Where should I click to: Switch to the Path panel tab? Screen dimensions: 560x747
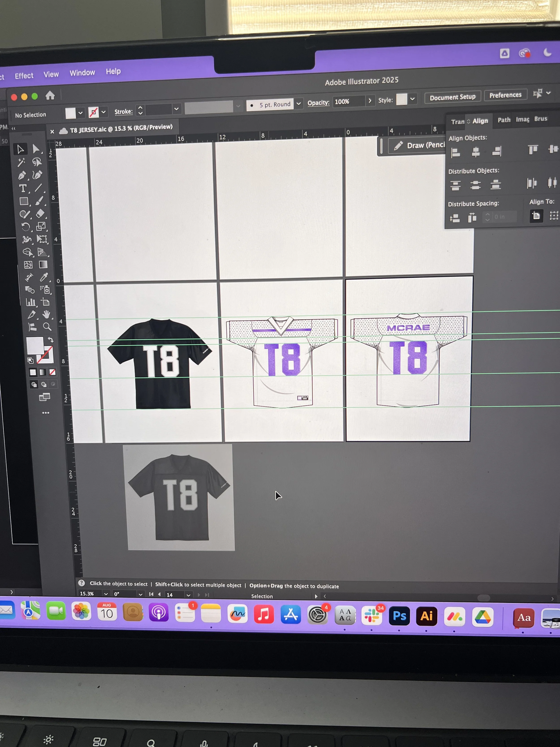pyautogui.click(x=504, y=120)
